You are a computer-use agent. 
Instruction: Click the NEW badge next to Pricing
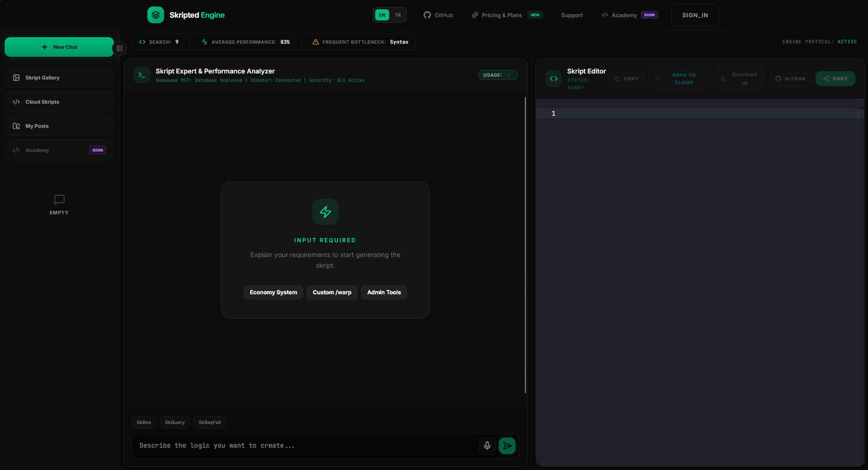pyautogui.click(x=535, y=15)
